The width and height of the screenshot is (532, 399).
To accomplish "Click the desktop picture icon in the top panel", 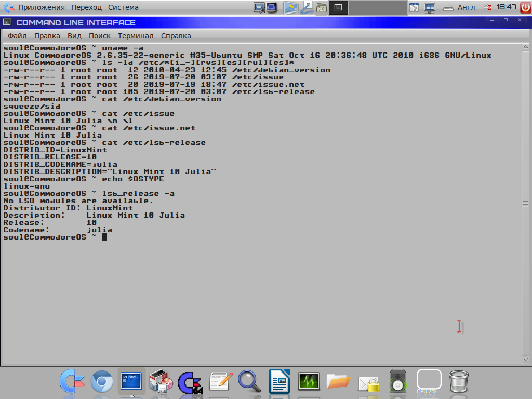I will point(290,7).
